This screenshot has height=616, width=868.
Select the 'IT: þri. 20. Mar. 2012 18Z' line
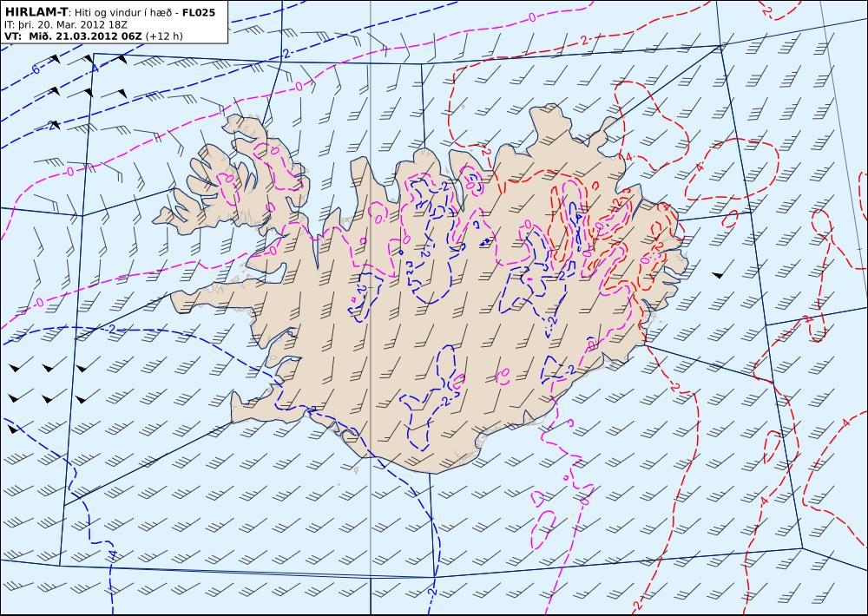[x=66, y=25]
